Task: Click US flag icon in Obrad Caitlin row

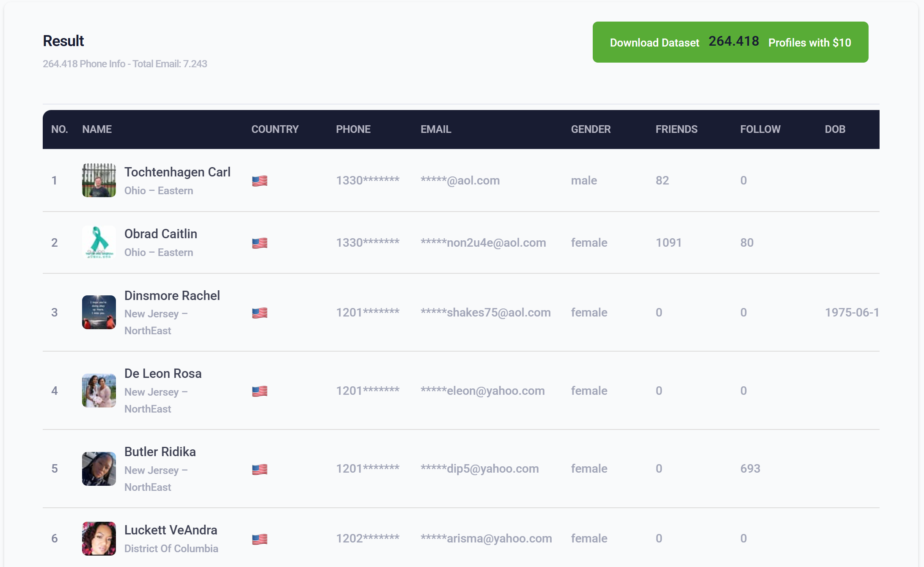Action: coord(259,243)
